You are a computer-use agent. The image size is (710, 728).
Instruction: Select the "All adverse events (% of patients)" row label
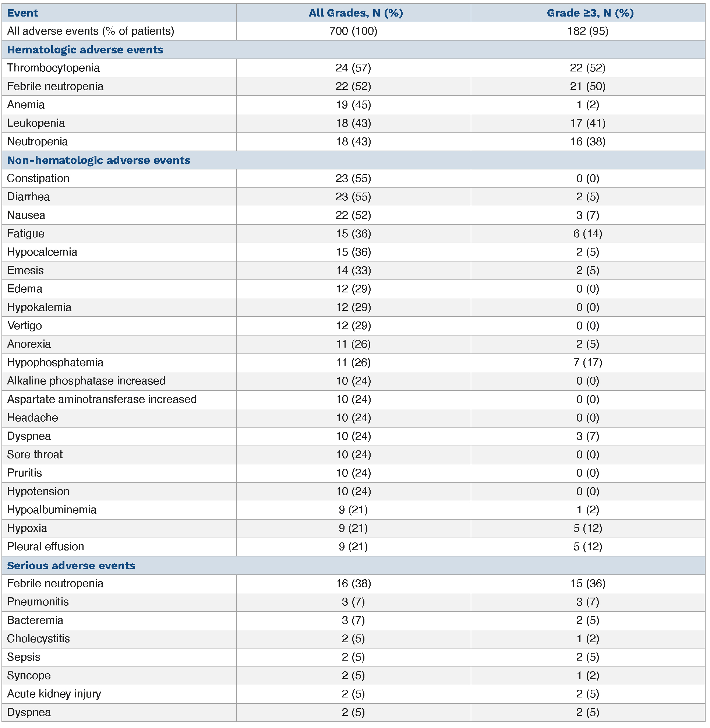[x=91, y=31]
